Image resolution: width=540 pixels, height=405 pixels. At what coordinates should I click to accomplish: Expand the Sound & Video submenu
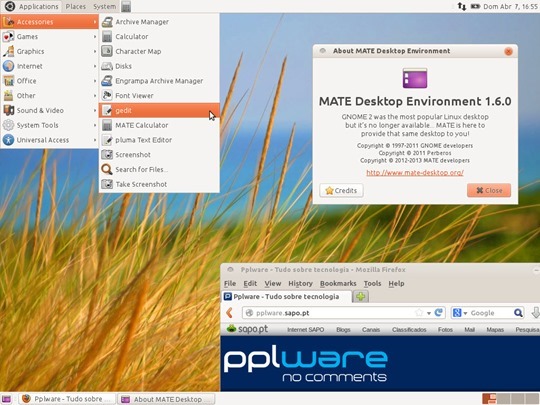(x=50, y=110)
